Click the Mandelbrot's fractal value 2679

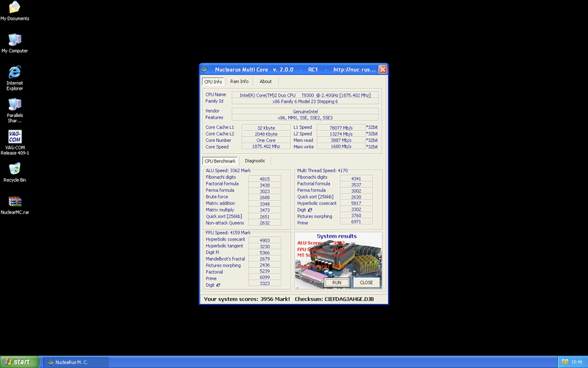(265, 259)
